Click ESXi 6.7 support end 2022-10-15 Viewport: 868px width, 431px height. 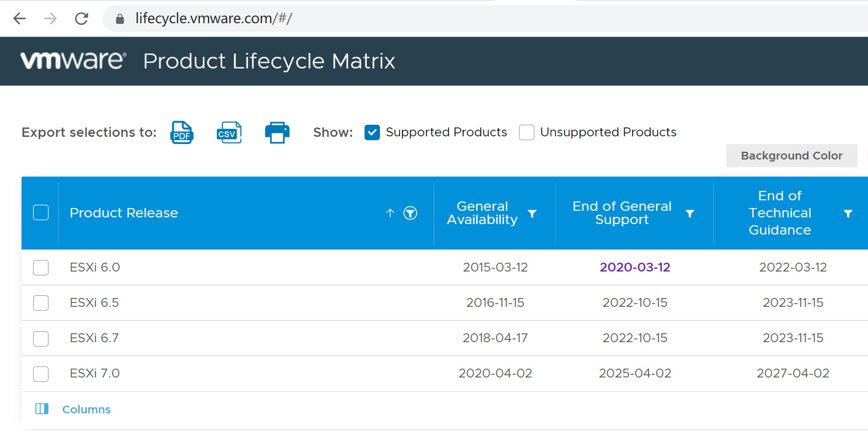point(635,338)
